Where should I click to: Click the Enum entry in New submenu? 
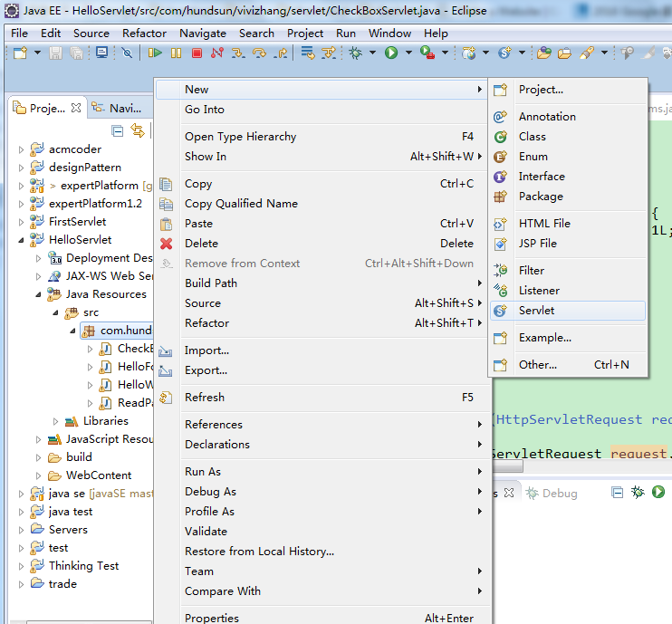568,157
